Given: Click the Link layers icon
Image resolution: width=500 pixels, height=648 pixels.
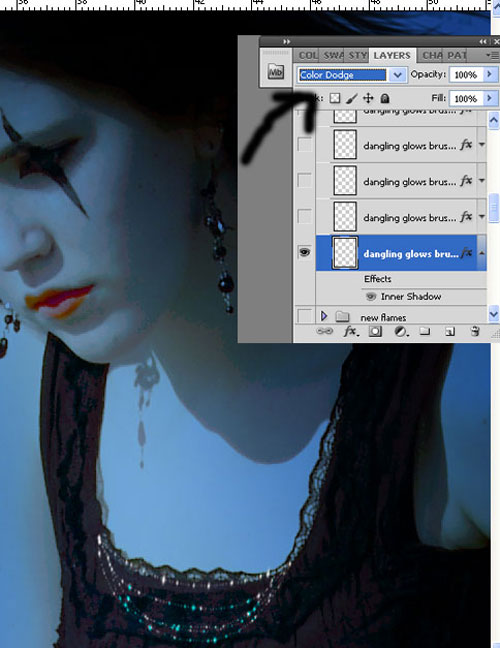Looking at the screenshot, I should 324,331.
